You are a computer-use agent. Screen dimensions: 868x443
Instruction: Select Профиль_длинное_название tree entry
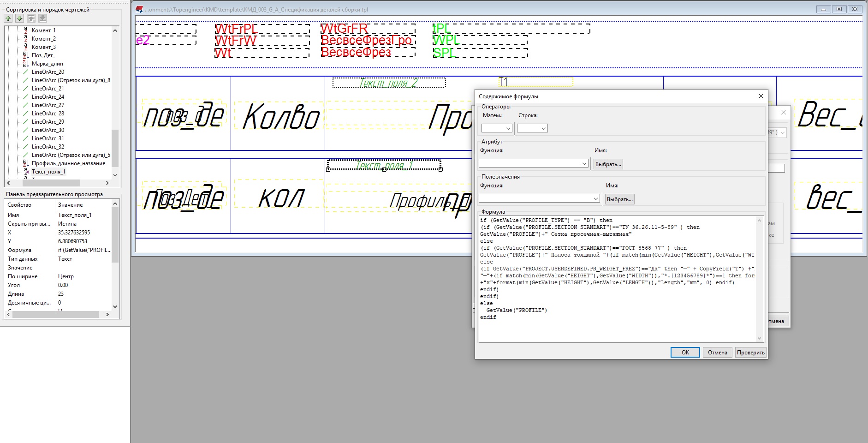(68, 163)
